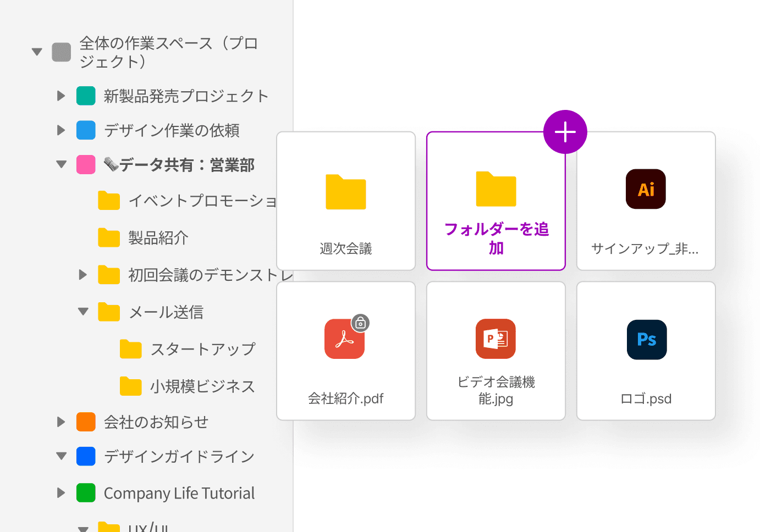Click the PowerPoint icon on ビデオ会議機能
The width and height of the screenshot is (760, 532).
click(x=495, y=339)
